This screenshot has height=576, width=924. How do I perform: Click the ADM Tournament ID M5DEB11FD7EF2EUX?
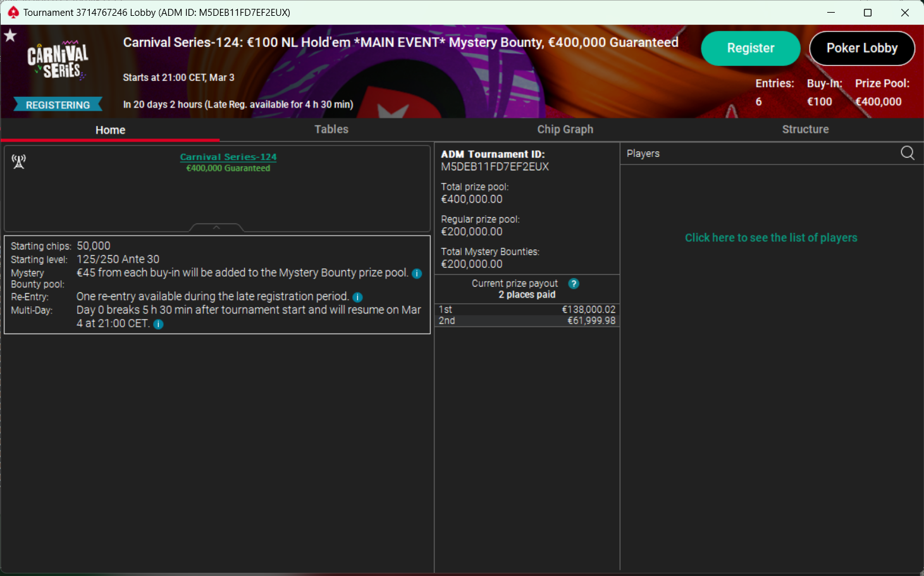[x=495, y=167]
